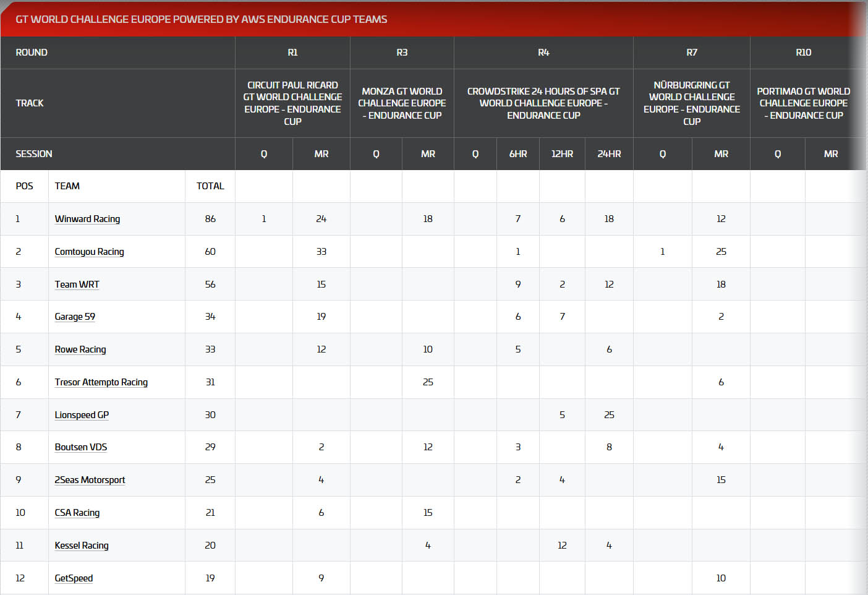Click Boutsen VDS's total of 29
This screenshot has height=595, width=868.
coord(210,447)
